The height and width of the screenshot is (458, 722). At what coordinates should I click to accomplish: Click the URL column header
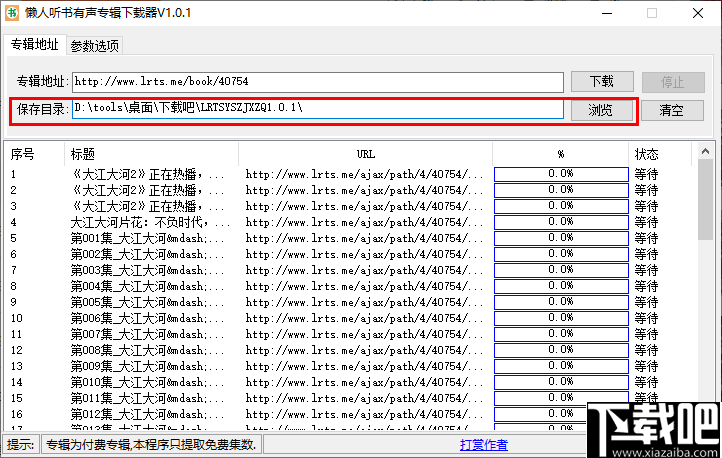click(366, 154)
